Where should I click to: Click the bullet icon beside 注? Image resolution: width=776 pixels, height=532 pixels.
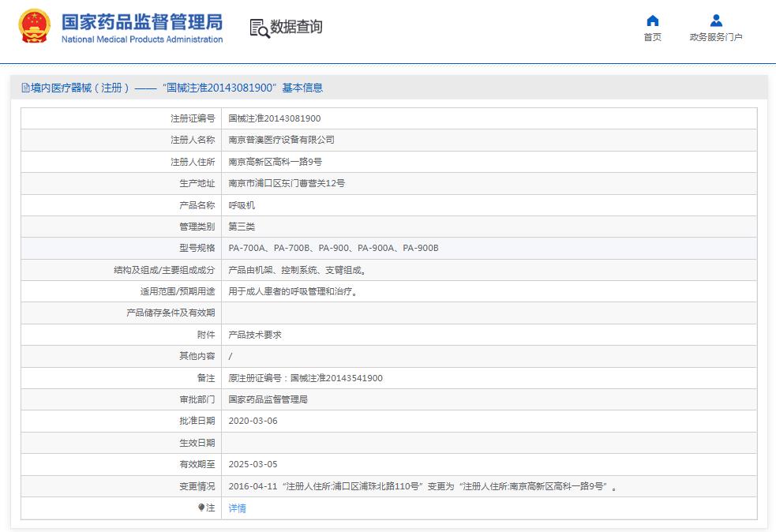201,508
